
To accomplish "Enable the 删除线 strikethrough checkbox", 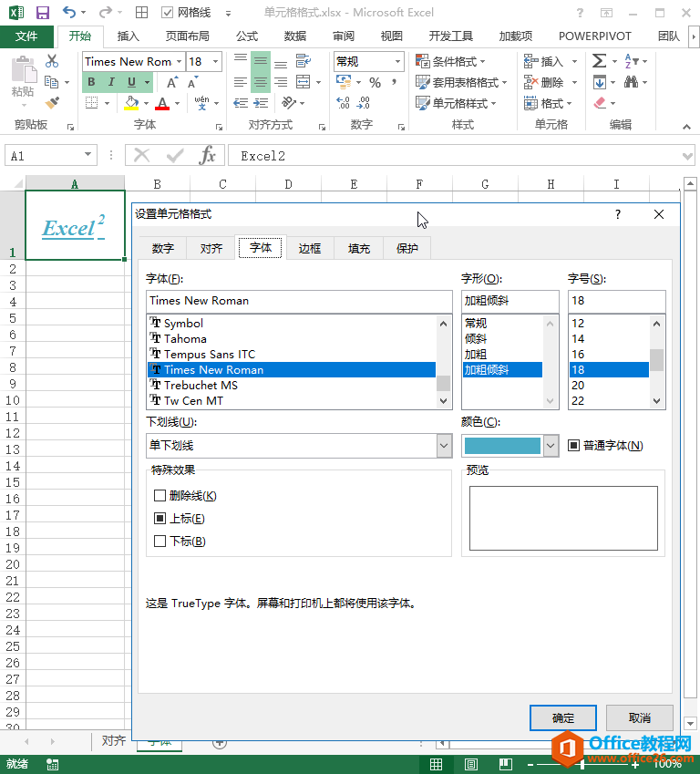I will pos(160,496).
